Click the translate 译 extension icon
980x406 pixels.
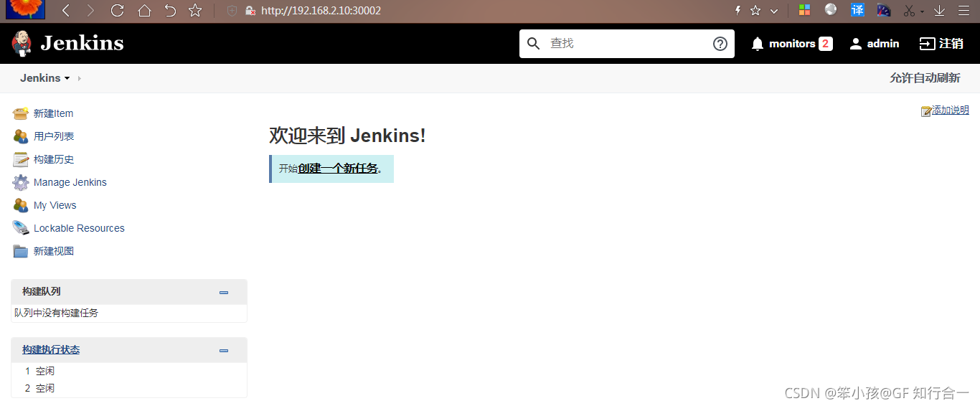(x=857, y=10)
